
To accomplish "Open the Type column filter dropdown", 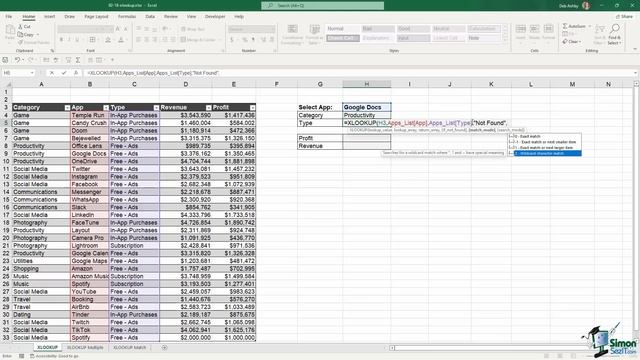I will point(156,108).
